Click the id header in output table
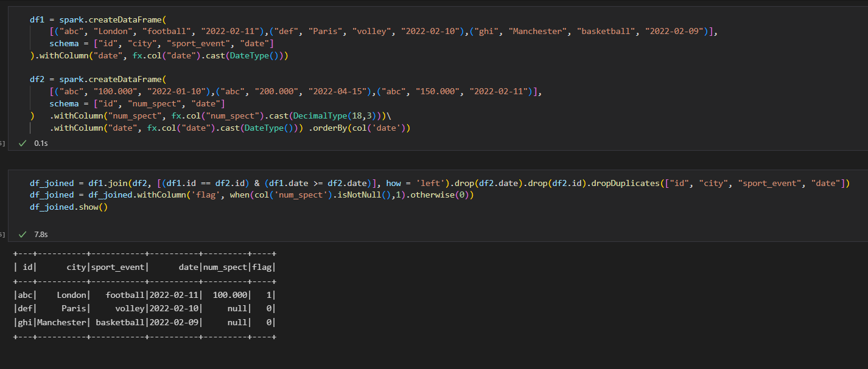Screen dimensions: 868x369 (x=28, y=267)
